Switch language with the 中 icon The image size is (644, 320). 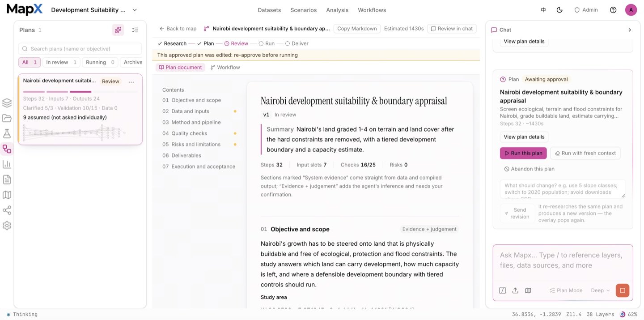tap(543, 10)
